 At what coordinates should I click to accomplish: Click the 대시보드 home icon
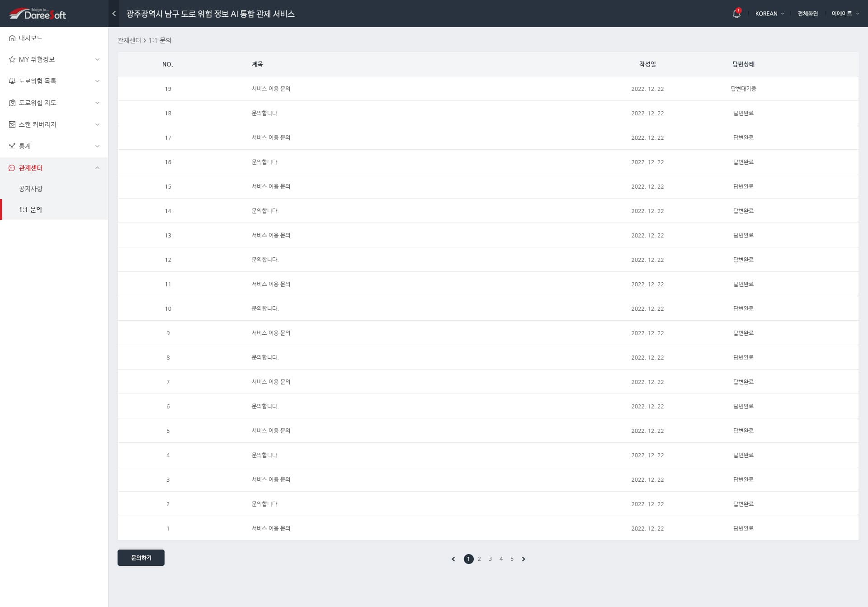tap(12, 38)
